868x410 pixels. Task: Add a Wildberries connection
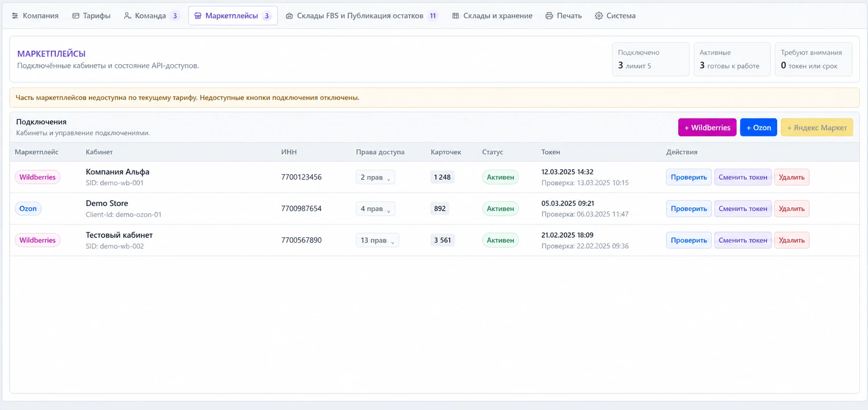coord(707,127)
